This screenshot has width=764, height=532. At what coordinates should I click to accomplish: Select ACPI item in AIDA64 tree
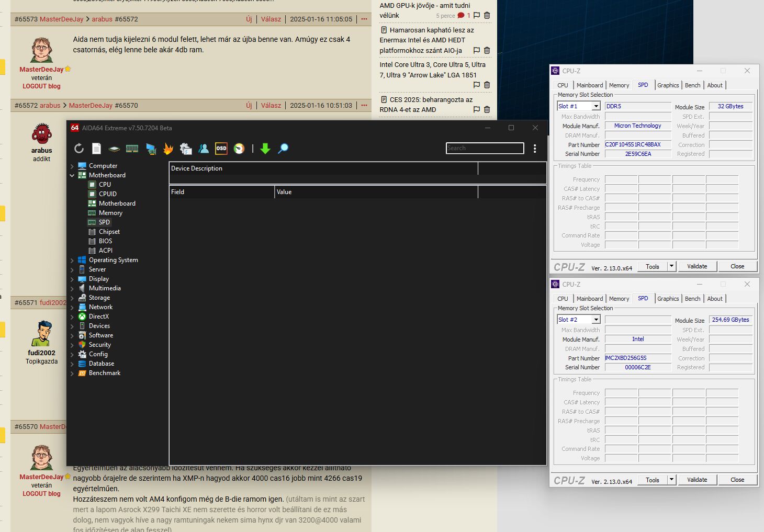click(105, 251)
